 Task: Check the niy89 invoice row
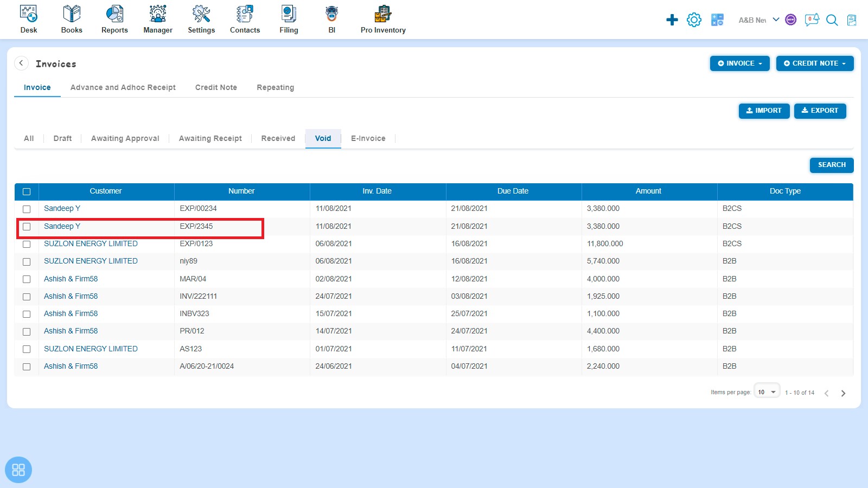[27, 261]
